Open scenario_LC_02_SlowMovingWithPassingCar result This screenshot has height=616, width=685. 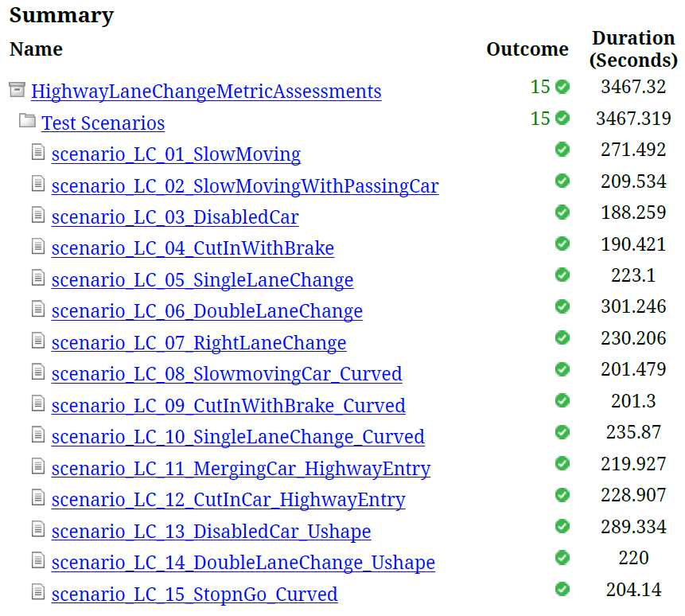point(245,186)
